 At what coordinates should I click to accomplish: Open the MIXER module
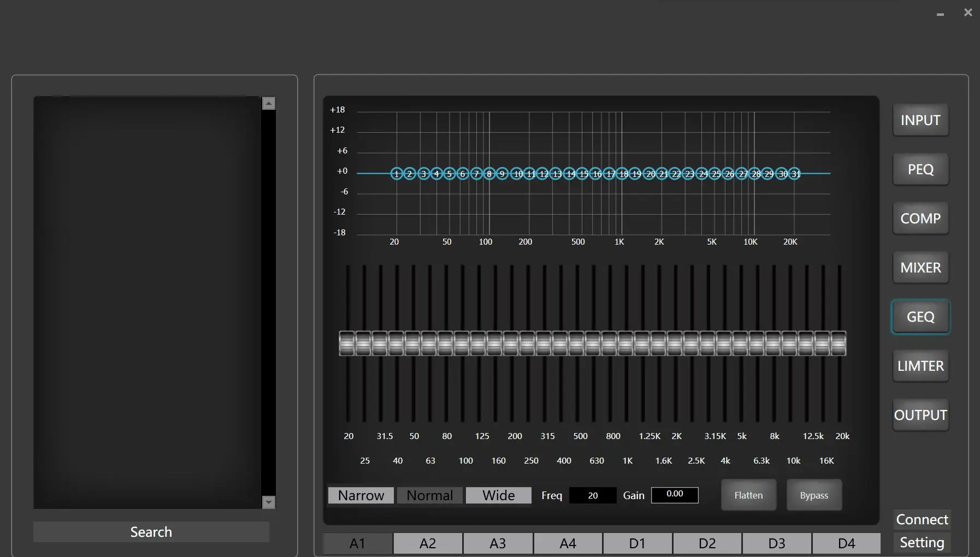(x=920, y=268)
